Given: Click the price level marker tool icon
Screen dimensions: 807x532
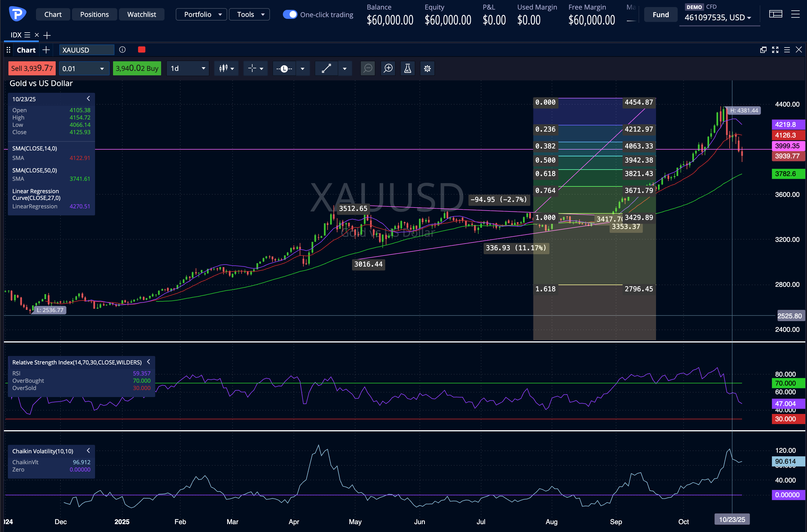Looking at the screenshot, I should [x=284, y=69].
